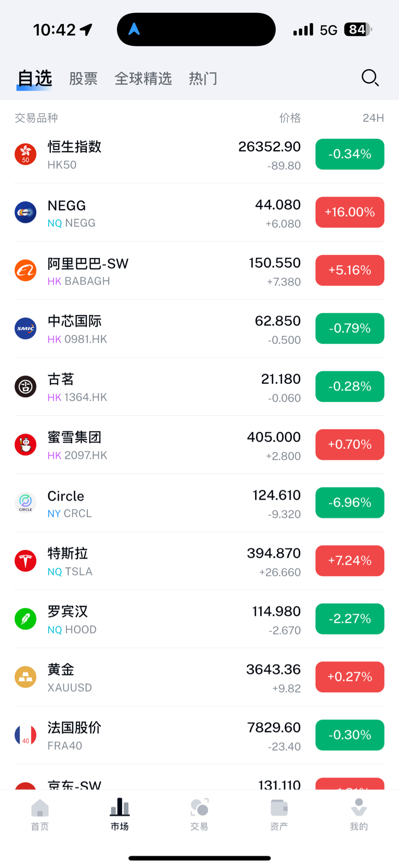The height and width of the screenshot is (868, 399).
Task: Tap the Hang Seng HK50 flag icon
Action: point(25,154)
